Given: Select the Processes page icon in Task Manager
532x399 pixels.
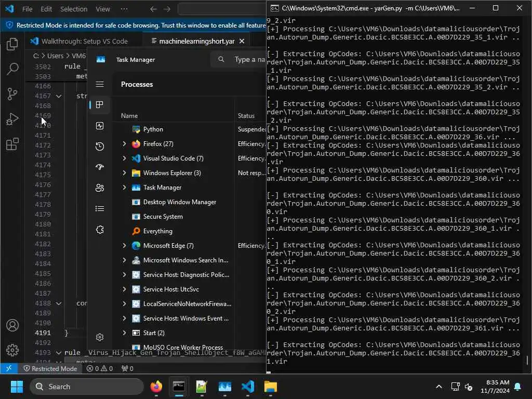Looking at the screenshot, I should [x=99, y=105].
